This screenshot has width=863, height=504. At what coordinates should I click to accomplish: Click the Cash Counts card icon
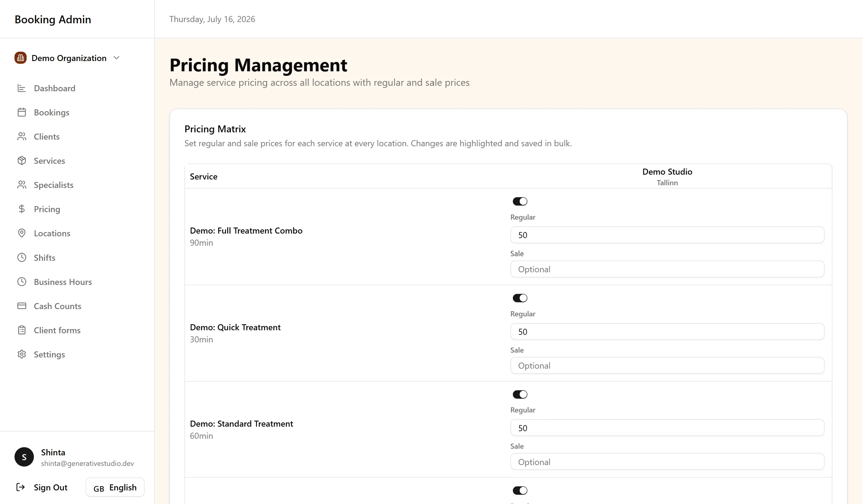(x=21, y=306)
